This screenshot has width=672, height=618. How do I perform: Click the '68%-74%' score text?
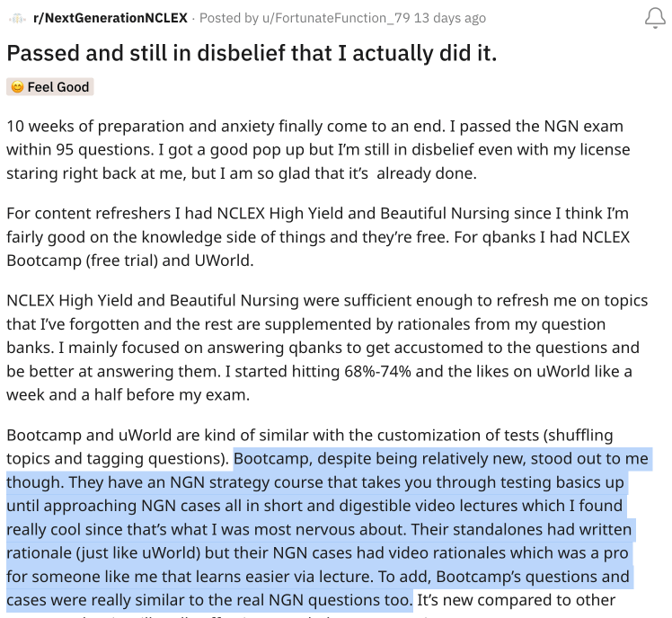377,371
